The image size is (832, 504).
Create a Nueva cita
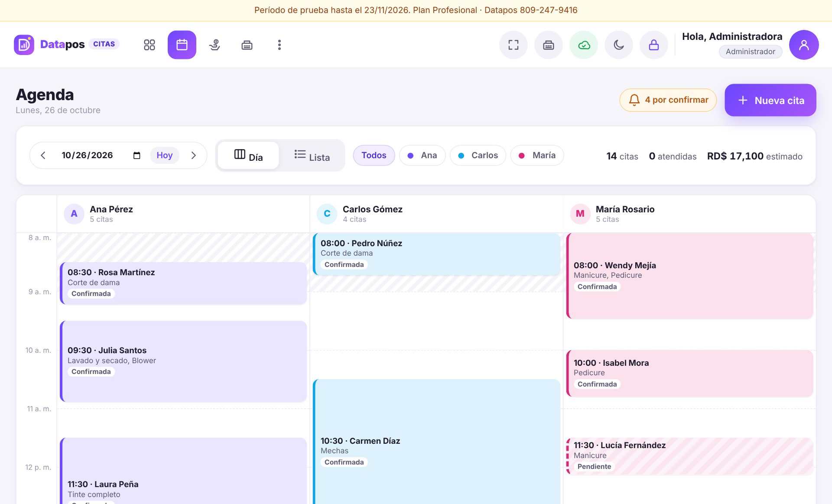click(x=770, y=100)
